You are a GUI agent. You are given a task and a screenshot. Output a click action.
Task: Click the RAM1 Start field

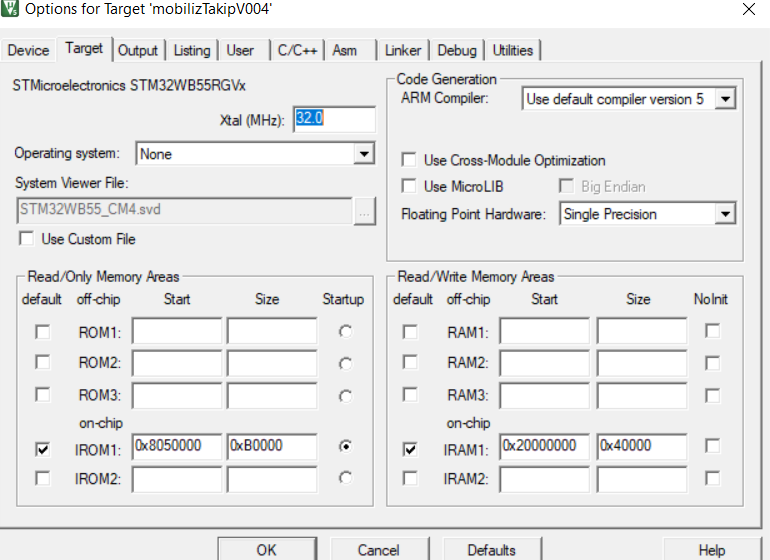tap(544, 331)
